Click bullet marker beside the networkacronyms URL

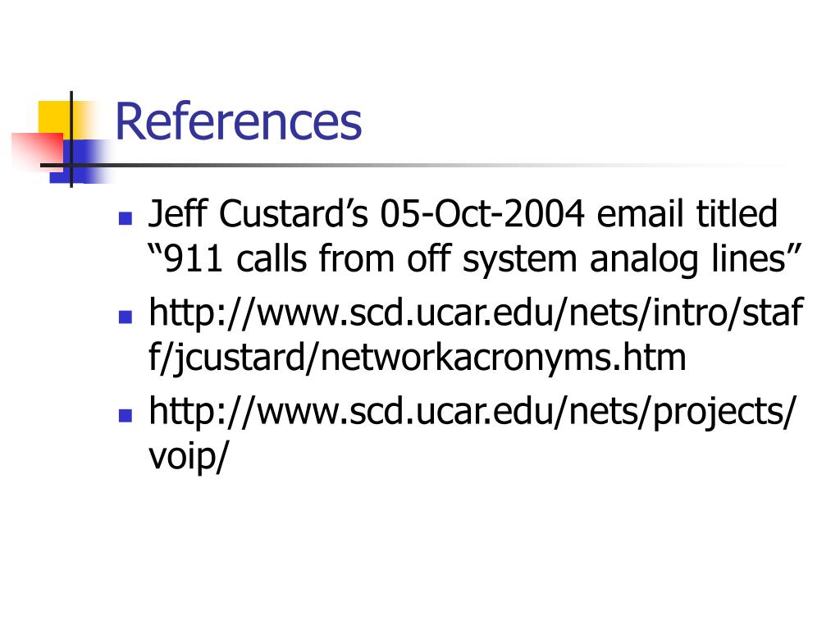(125, 317)
